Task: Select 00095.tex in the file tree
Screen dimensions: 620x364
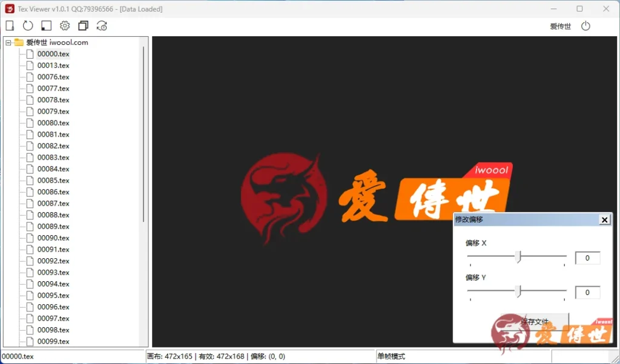Action: tap(53, 295)
